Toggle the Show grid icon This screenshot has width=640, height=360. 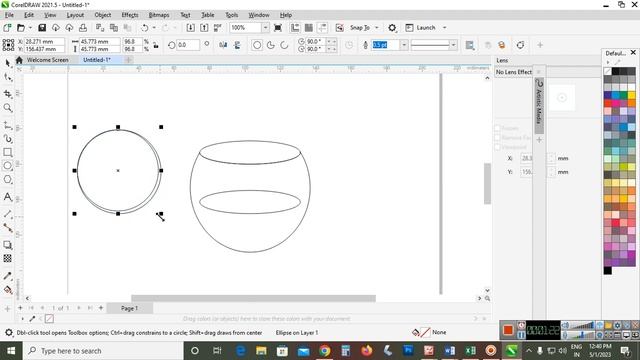(x=309, y=28)
